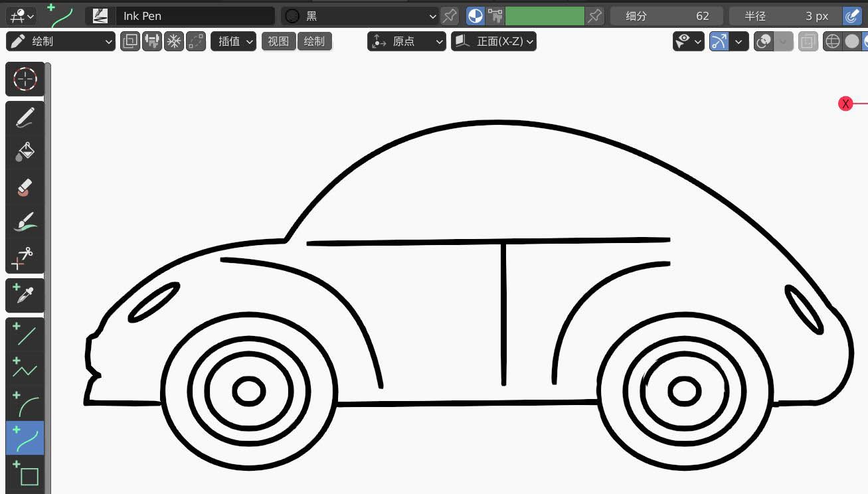Select the Arc tool
This screenshot has height=494, width=868.
(25, 403)
